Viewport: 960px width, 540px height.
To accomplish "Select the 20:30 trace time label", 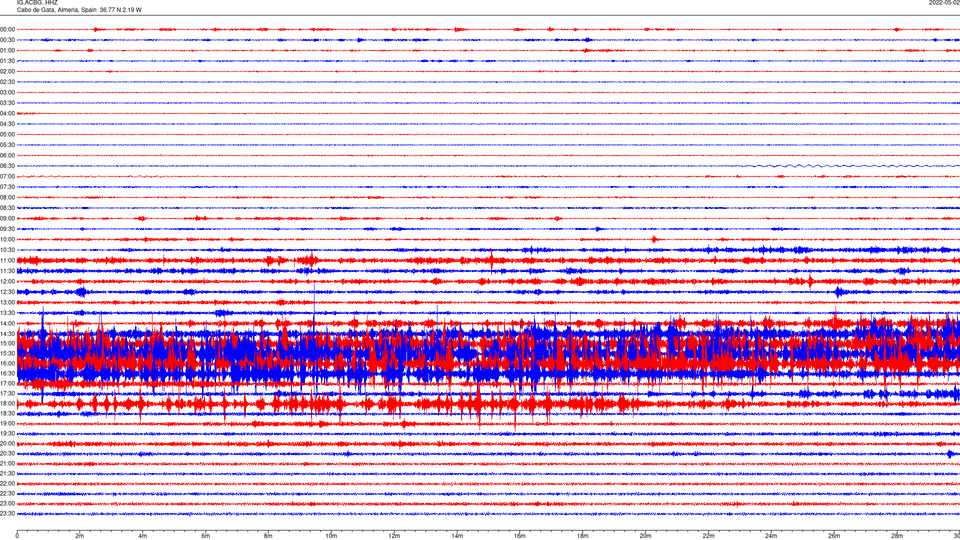I will coord(7,454).
